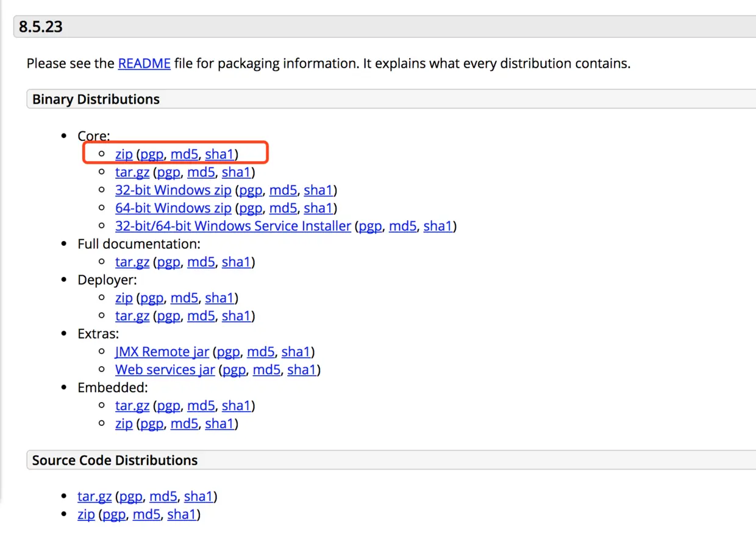The width and height of the screenshot is (756, 535).
Task: Download the Core tar.gz distribution
Action: tap(132, 173)
